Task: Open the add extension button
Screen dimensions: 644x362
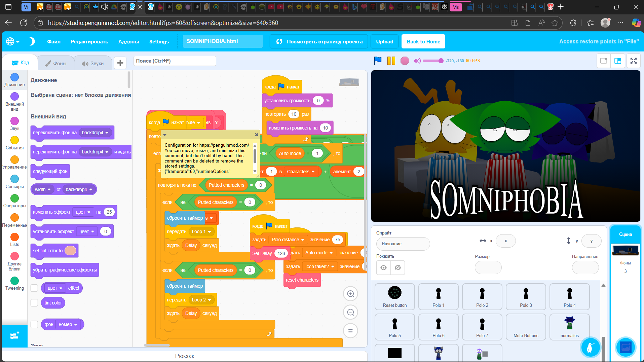Action: click(x=14, y=336)
